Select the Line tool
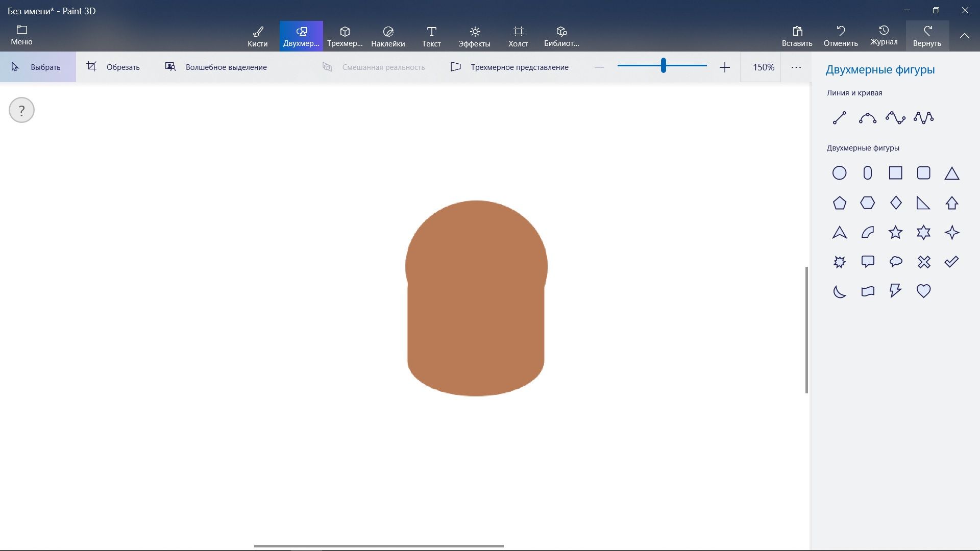 pyautogui.click(x=839, y=118)
